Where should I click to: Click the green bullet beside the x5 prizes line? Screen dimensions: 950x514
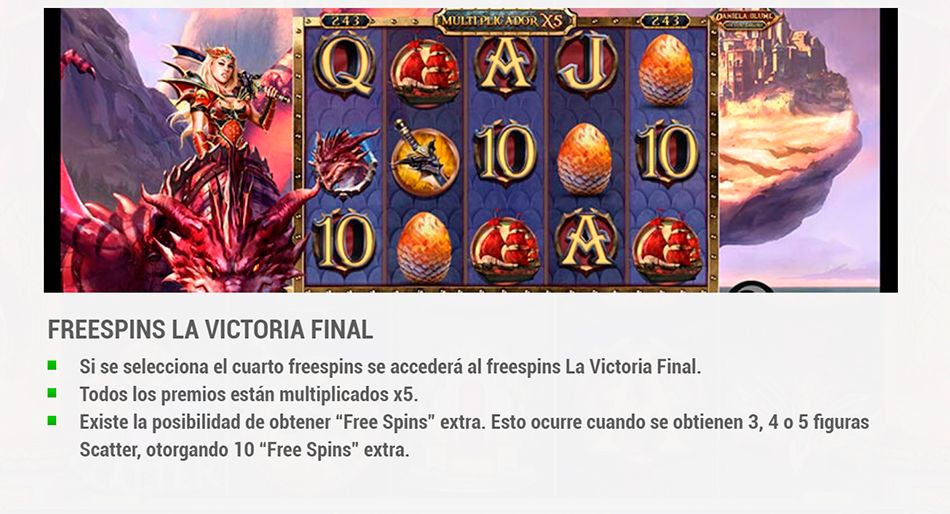pos(52,393)
